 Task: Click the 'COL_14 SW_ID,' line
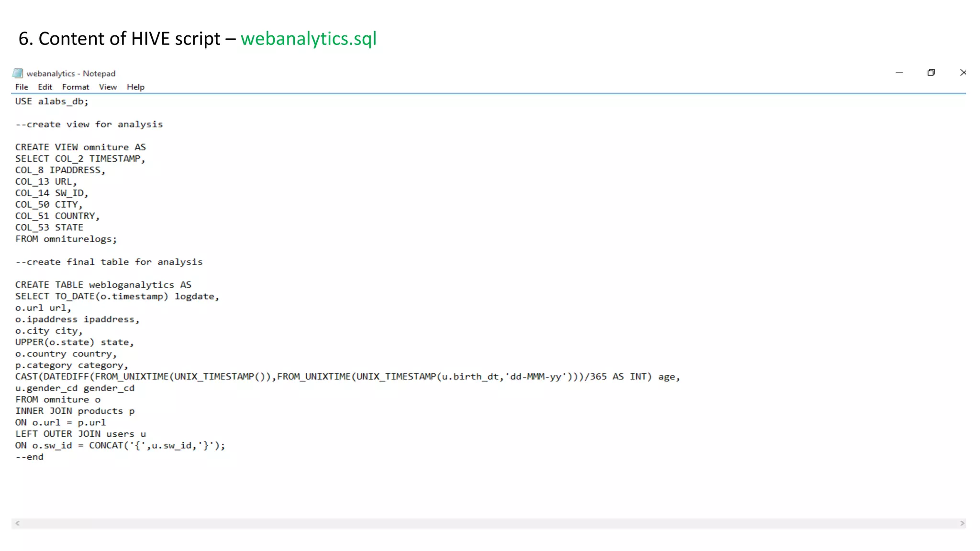[x=52, y=193]
